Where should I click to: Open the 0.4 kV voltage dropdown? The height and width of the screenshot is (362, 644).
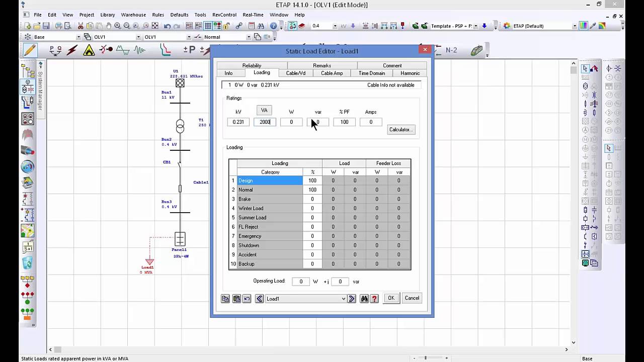335,26
